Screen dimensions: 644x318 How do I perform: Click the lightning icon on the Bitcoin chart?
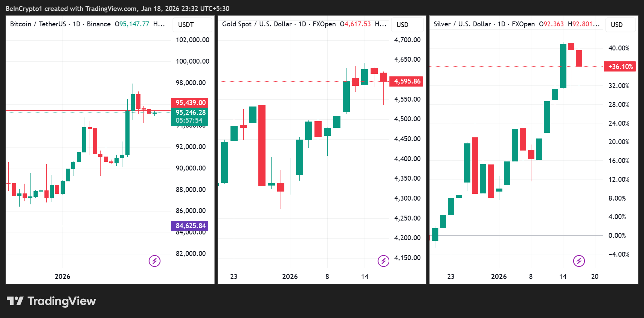pyautogui.click(x=154, y=261)
